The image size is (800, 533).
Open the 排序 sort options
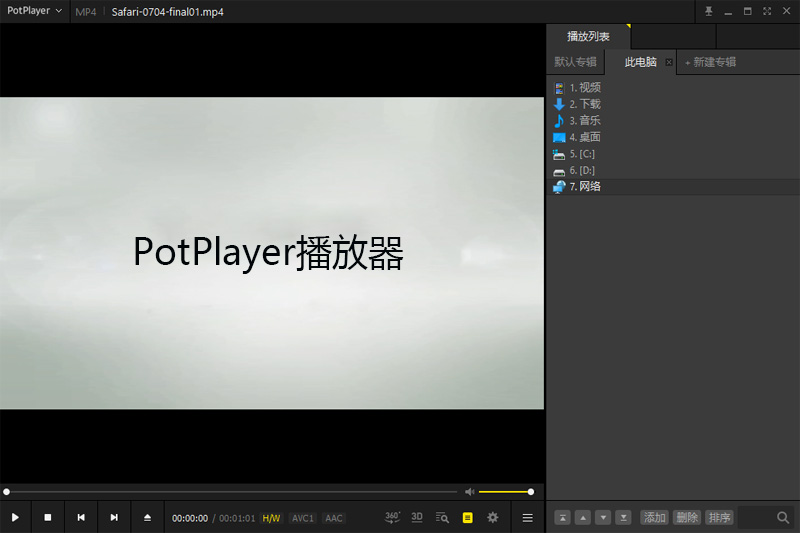[719, 518]
